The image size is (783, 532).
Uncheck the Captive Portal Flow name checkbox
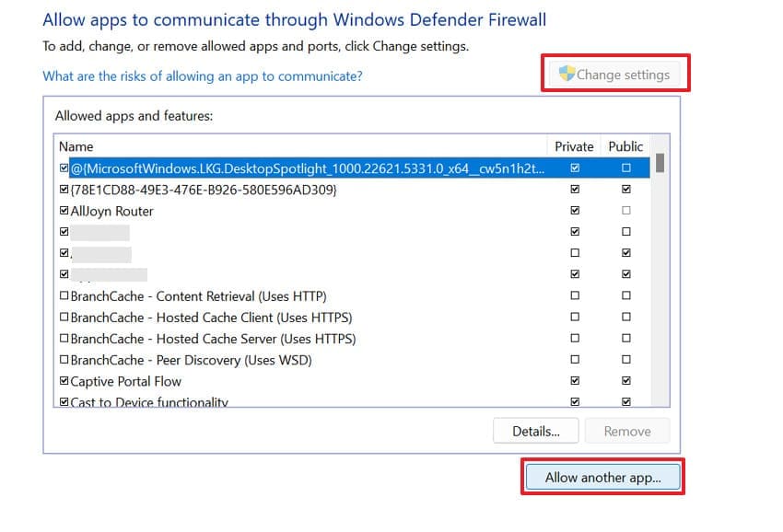(64, 381)
